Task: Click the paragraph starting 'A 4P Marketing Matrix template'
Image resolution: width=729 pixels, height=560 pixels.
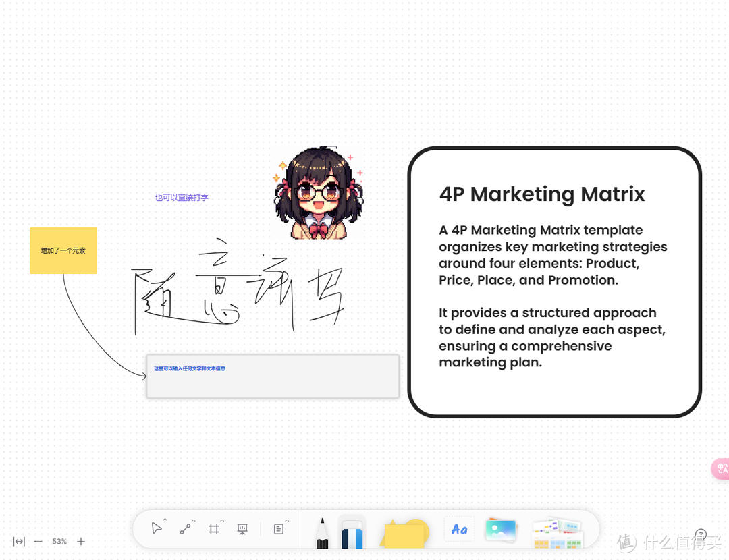Action: [553, 254]
